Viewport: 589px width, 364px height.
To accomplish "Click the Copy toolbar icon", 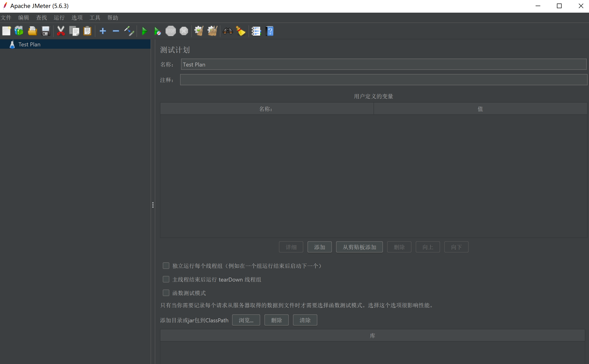I will (x=74, y=31).
